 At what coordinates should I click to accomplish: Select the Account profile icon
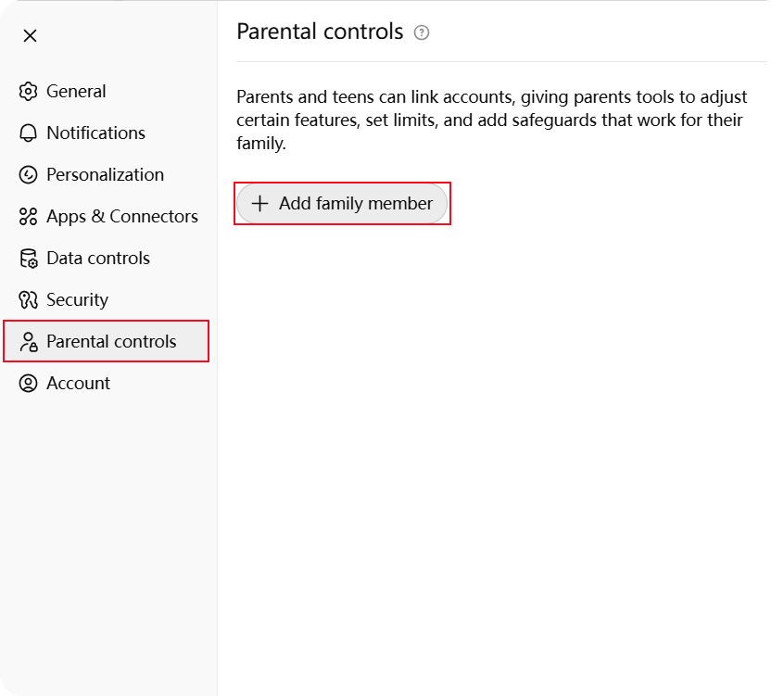click(x=29, y=383)
